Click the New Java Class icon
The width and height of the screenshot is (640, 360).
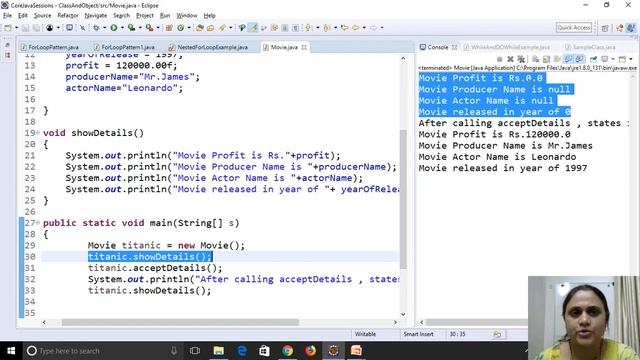point(180,28)
